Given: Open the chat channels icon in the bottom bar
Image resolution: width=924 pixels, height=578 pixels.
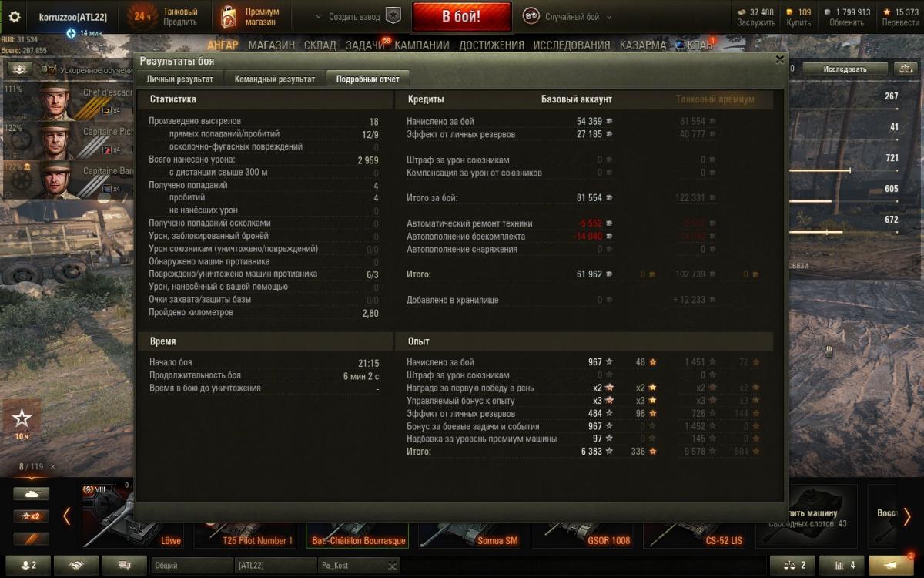Looking at the screenshot, I should click(124, 565).
